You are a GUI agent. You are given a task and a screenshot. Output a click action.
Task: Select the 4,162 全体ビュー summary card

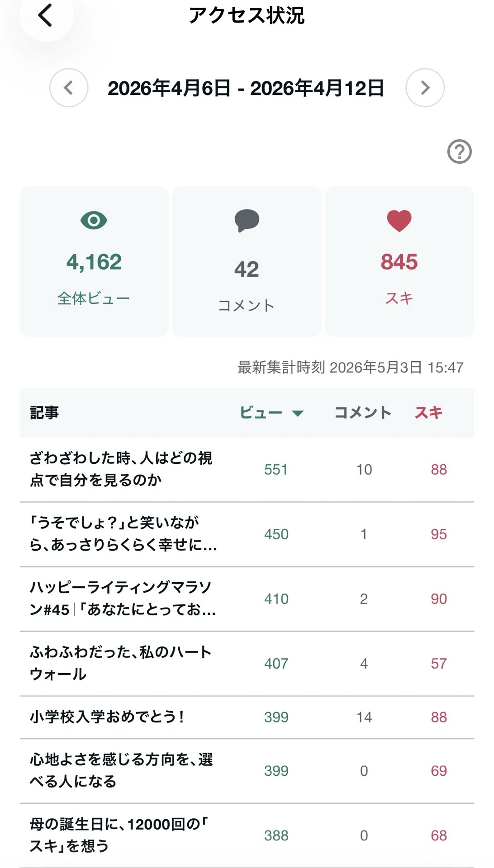pyautogui.click(x=94, y=261)
